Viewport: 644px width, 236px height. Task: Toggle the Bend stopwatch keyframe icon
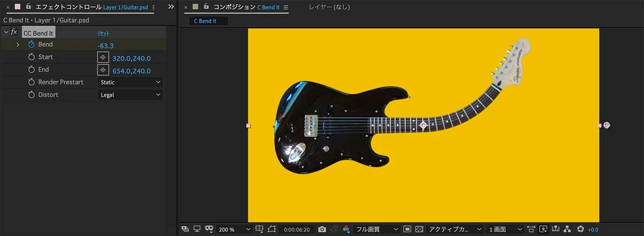[32, 44]
